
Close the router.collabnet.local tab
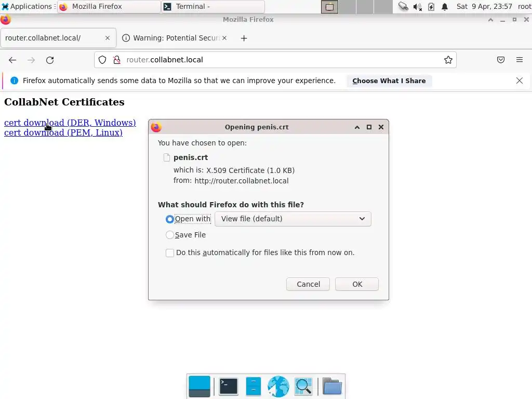pos(108,38)
